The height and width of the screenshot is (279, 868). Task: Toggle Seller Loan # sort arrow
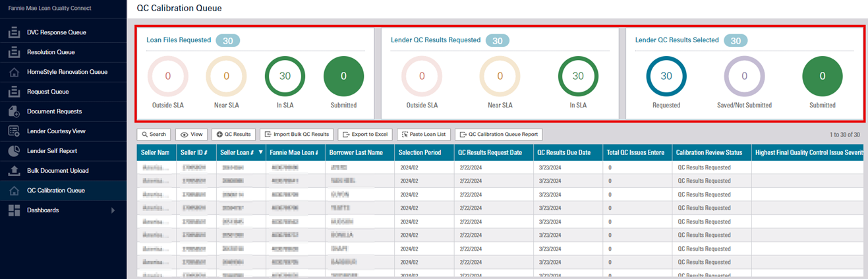click(260, 152)
